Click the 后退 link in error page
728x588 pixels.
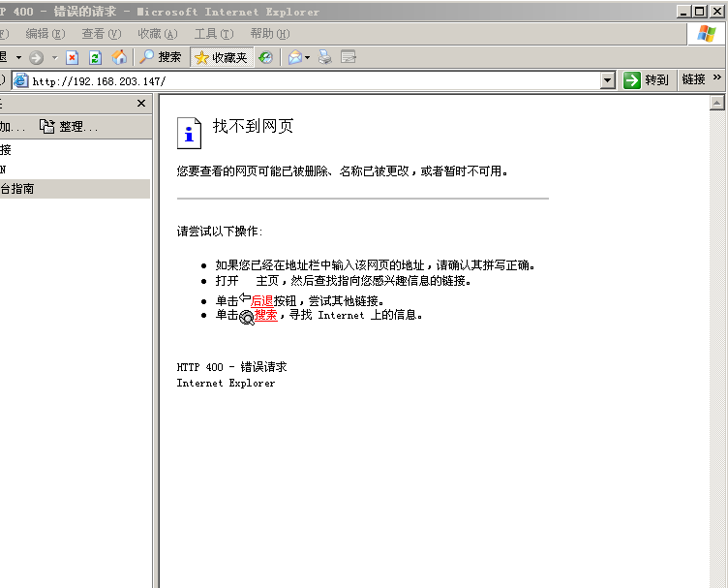(x=261, y=301)
